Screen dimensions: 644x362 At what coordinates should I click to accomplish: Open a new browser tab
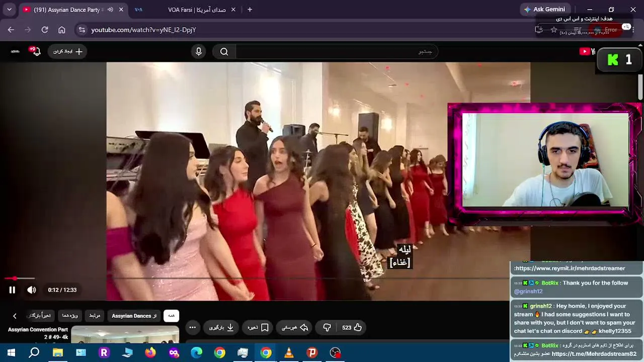click(250, 10)
